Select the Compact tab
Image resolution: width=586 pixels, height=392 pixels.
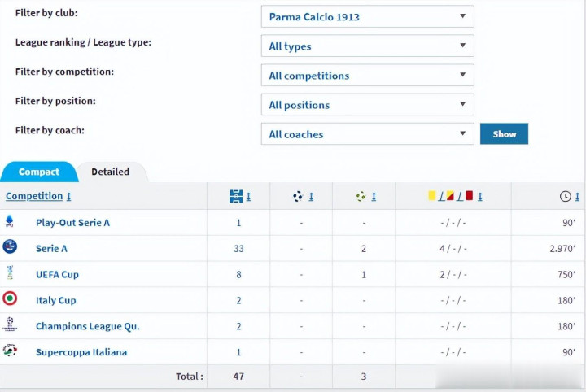point(39,172)
